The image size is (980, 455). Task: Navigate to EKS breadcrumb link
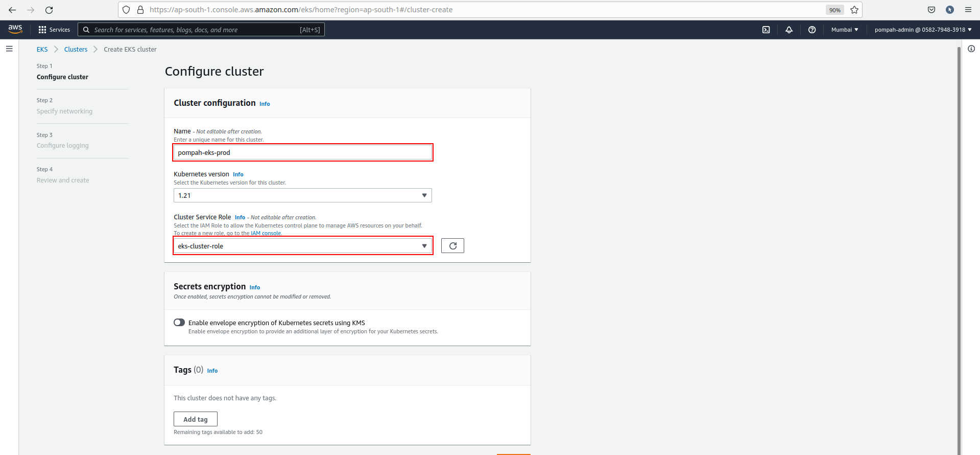[x=42, y=50]
